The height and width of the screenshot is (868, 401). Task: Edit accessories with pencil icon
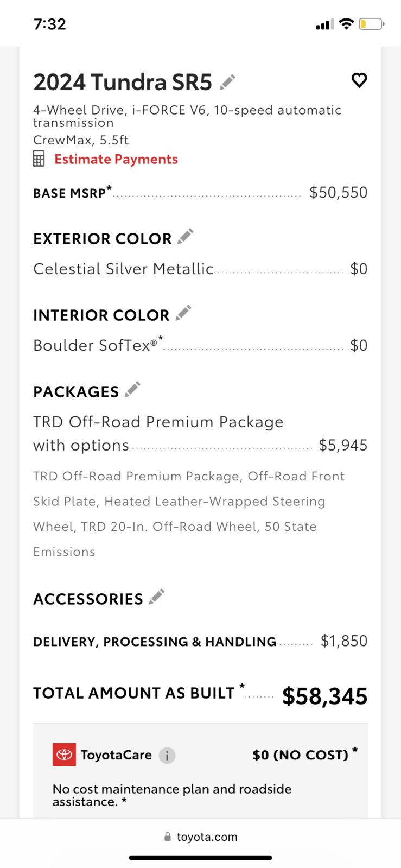click(x=157, y=597)
